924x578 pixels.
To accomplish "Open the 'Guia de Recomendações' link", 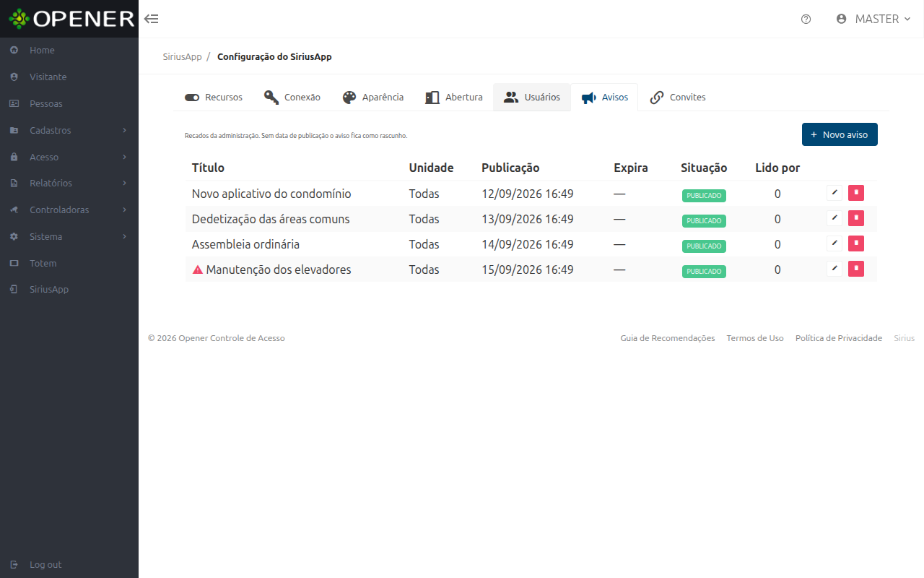I will click(668, 338).
